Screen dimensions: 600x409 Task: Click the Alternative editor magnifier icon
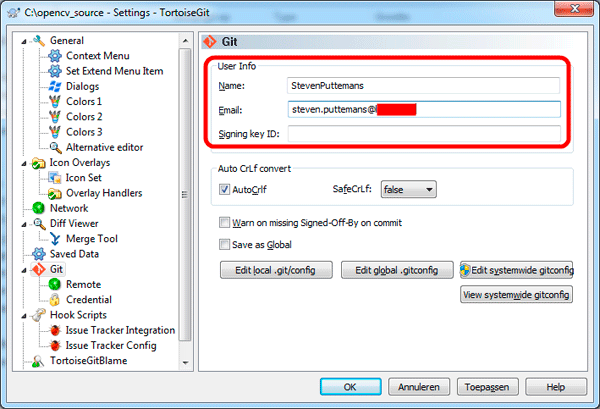coord(55,147)
